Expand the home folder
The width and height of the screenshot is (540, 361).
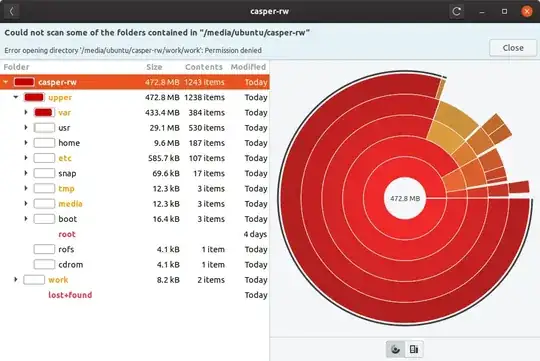click(x=26, y=143)
